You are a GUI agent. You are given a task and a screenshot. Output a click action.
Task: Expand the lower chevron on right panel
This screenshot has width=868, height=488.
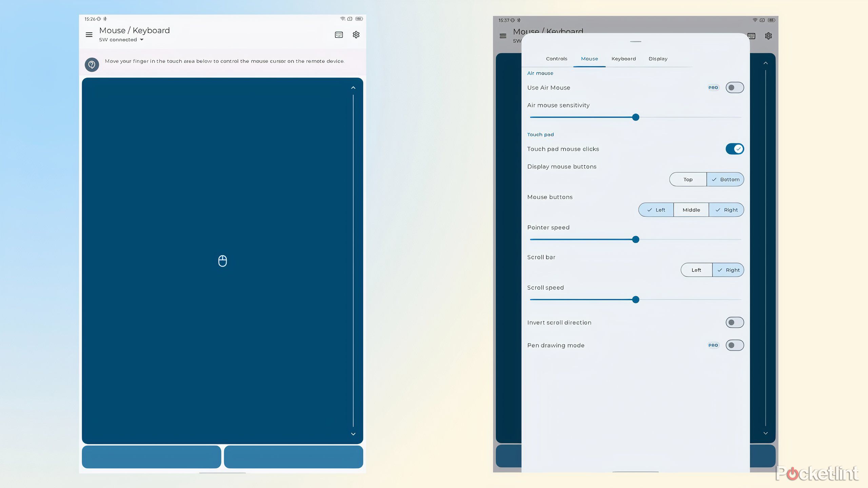(766, 433)
